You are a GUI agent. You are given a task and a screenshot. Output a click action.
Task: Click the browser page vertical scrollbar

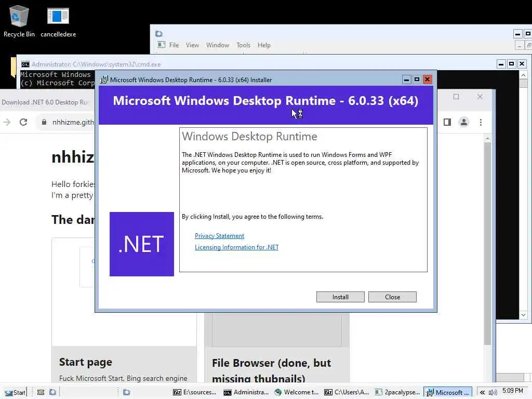pos(487,243)
